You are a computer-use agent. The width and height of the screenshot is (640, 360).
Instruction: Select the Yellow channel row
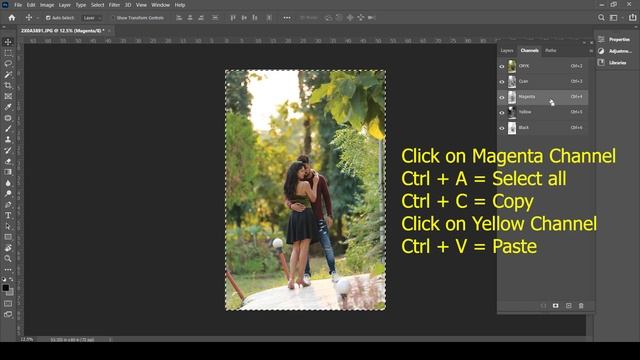tap(543, 112)
